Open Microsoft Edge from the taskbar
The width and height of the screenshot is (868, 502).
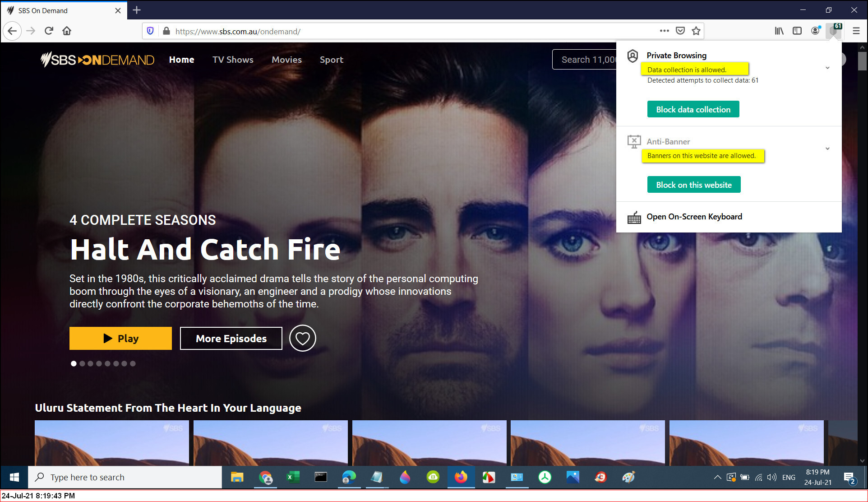pyautogui.click(x=349, y=477)
